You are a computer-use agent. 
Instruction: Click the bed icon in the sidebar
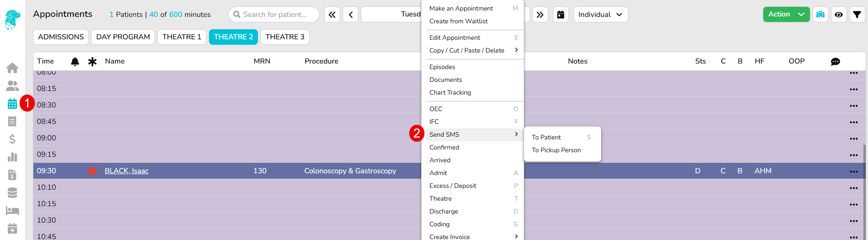(12, 211)
